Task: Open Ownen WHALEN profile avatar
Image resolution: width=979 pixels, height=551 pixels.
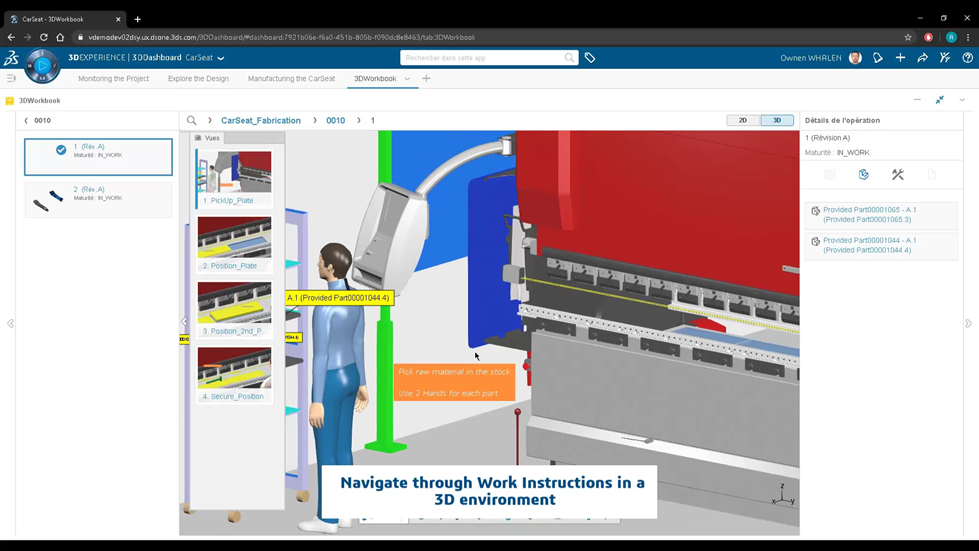Action: point(855,57)
